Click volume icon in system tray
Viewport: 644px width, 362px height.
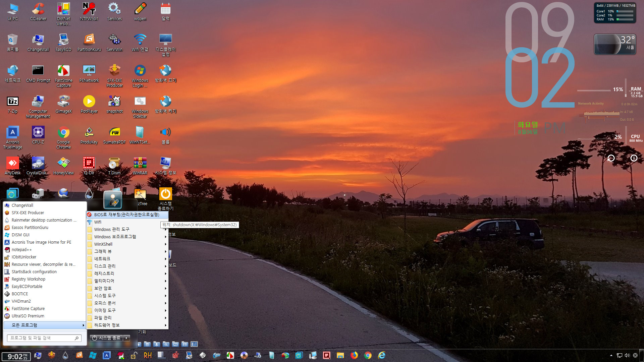627,355
